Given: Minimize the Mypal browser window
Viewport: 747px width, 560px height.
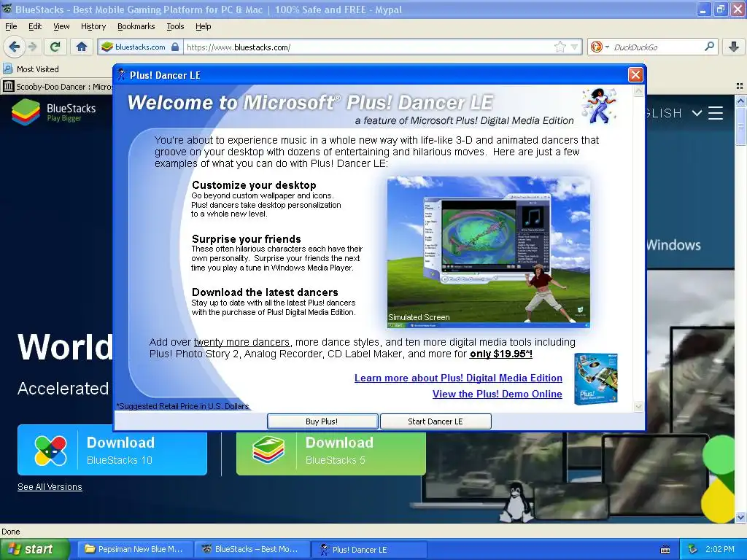Looking at the screenshot, I should click(x=704, y=9).
